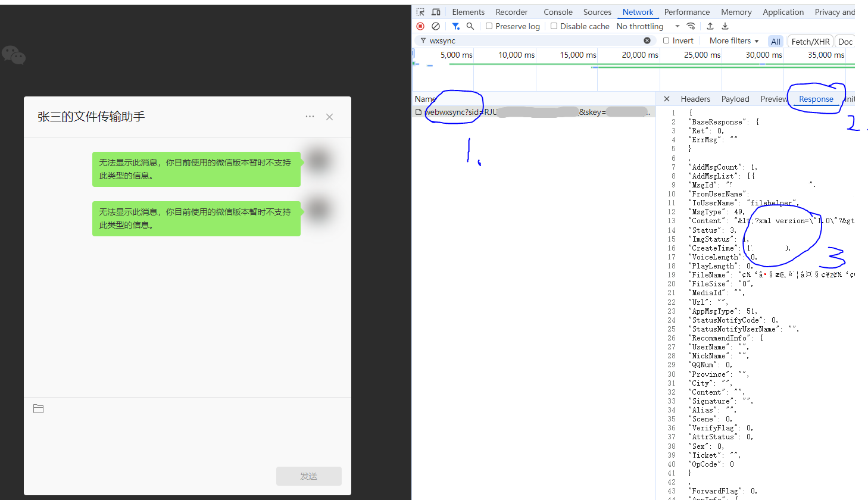Open the Payload tab of the request
The height and width of the screenshot is (500, 868).
tap(735, 99)
